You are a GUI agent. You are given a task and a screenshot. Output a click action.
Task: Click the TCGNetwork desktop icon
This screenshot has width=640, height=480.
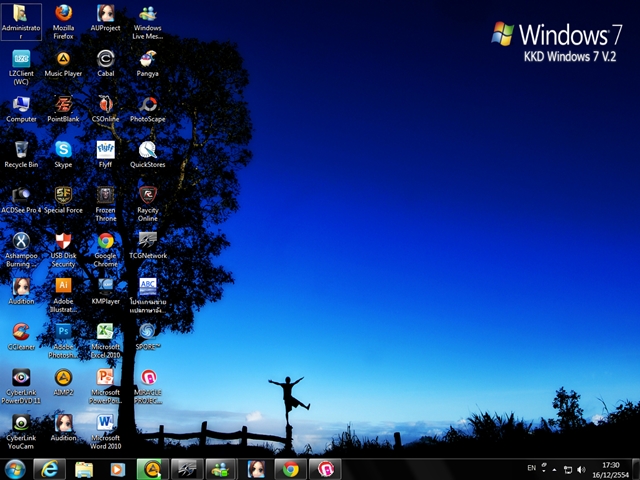147,246
